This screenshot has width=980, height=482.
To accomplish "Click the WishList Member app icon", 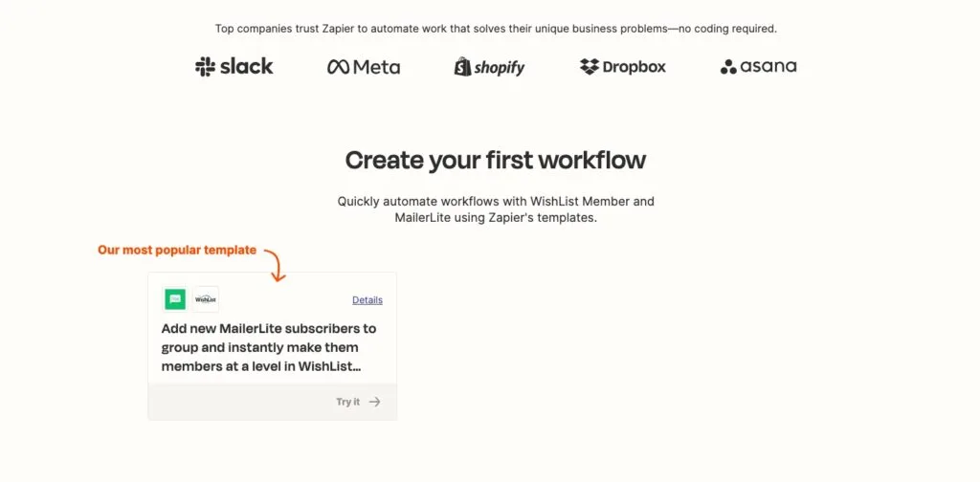I will point(206,299).
